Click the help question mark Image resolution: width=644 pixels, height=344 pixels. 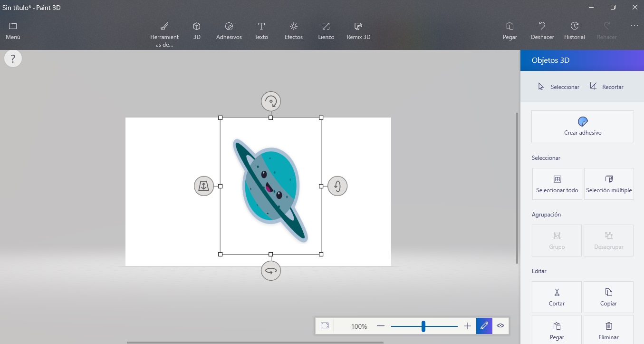pos(13,58)
